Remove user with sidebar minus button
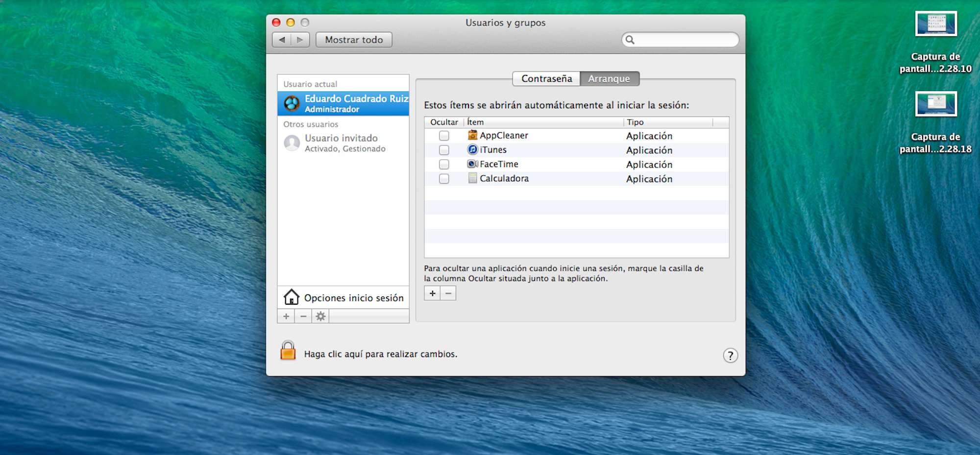This screenshot has height=455, width=980. point(303,316)
